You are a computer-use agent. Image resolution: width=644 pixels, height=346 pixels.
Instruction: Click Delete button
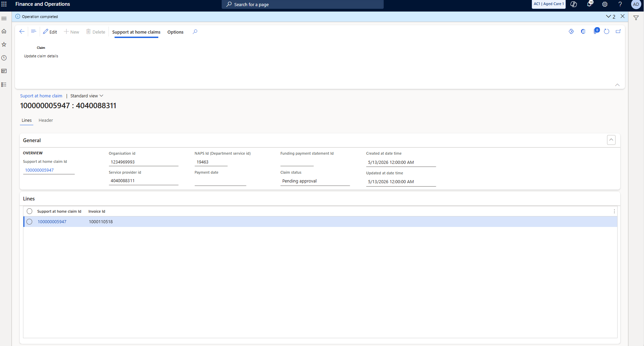click(x=96, y=32)
